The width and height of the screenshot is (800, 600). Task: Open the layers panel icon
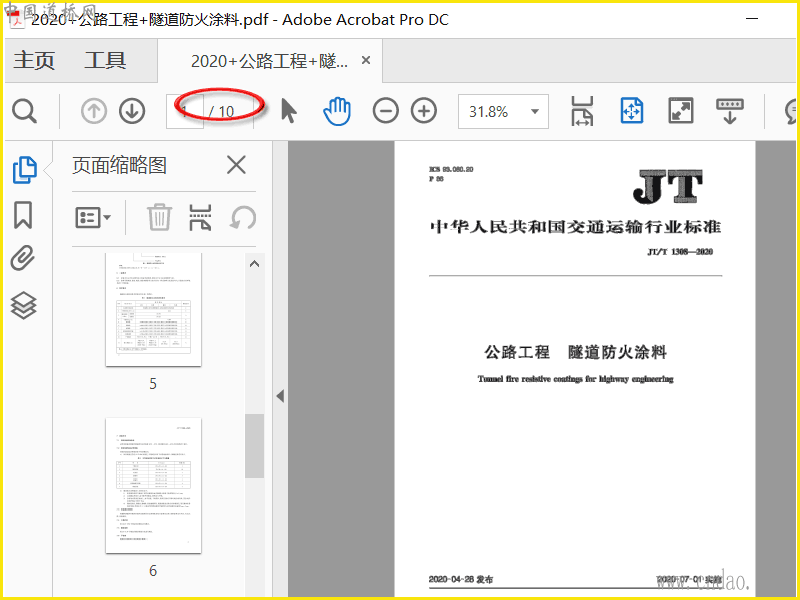(23, 306)
